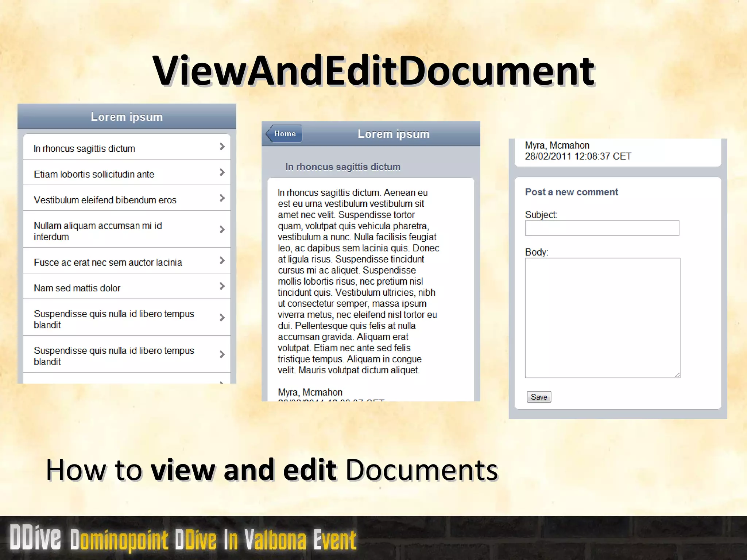This screenshot has height=560, width=747.
Task: Select 'Etiam lobortis sollicitudin ante' list entry
Action: tap(127, 172)
